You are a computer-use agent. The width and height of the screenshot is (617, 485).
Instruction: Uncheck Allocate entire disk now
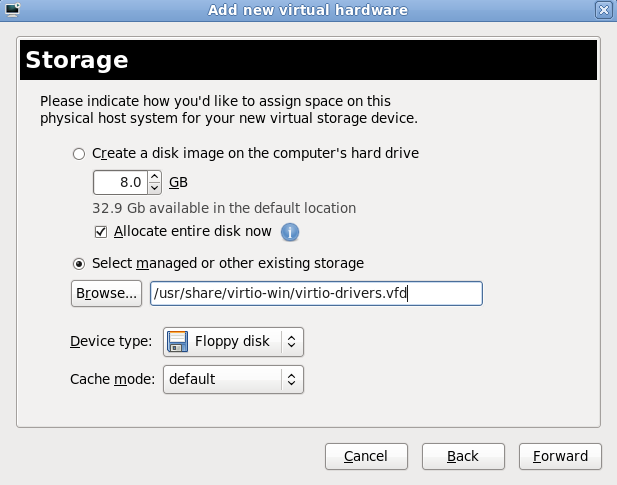[x=100, y=232]
